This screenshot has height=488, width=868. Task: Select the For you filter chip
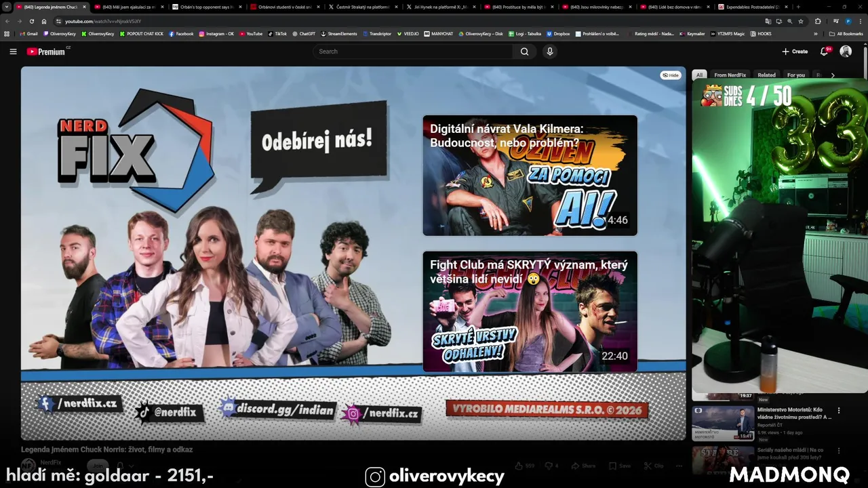pyautogui.click(x=796, y=75)
